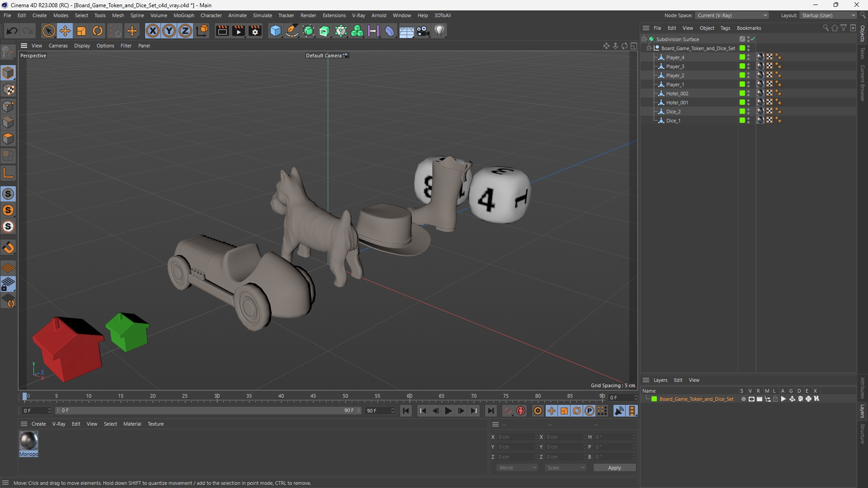Open the Cameras viewport menu

click(x=58, y=46)
